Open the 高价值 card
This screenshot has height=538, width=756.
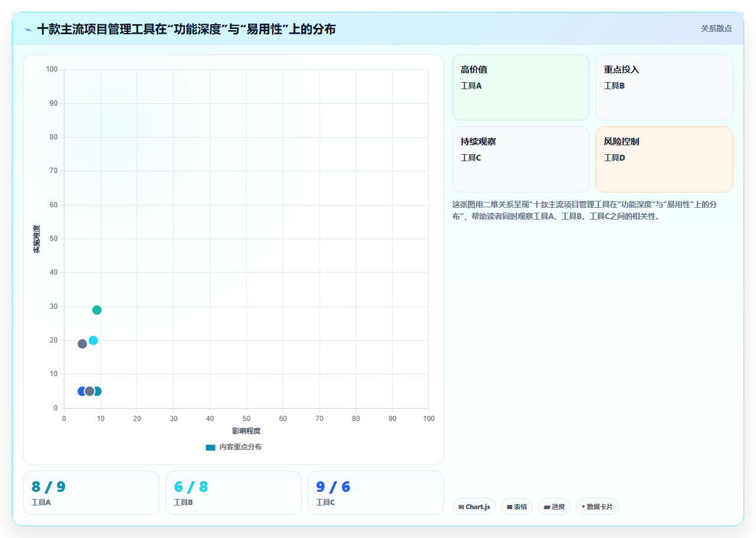coord(521,87)
